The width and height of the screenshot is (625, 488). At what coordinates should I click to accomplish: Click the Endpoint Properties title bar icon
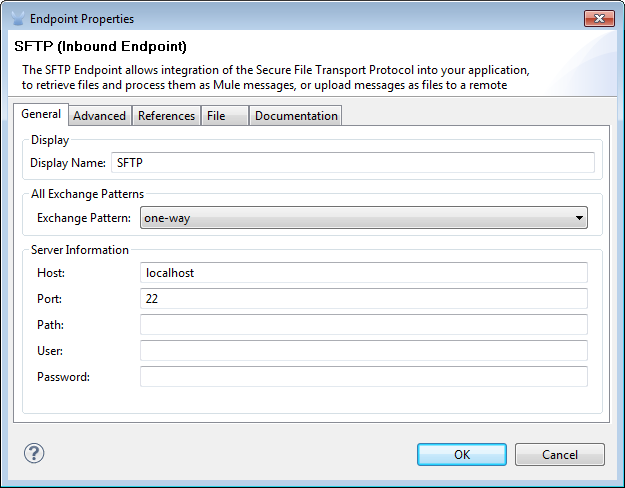click(x=17, y=18)
